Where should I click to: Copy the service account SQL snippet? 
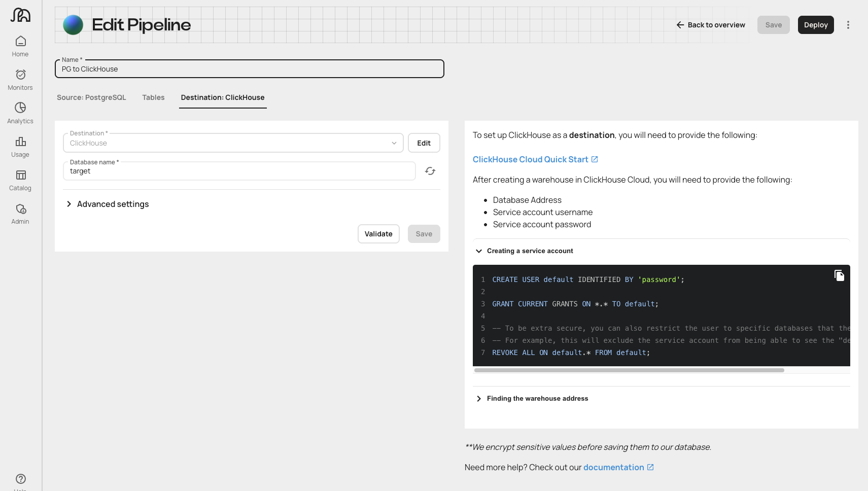pyautogui.click(x=839, y=275)
